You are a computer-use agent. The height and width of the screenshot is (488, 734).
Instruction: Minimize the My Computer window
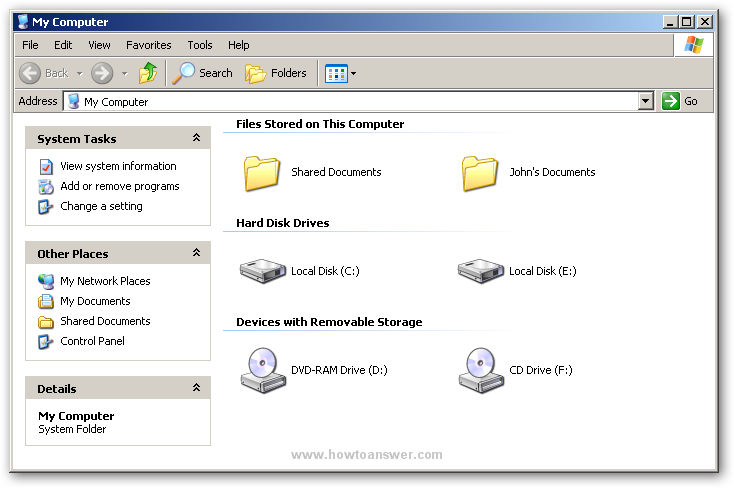coord(671,22)
